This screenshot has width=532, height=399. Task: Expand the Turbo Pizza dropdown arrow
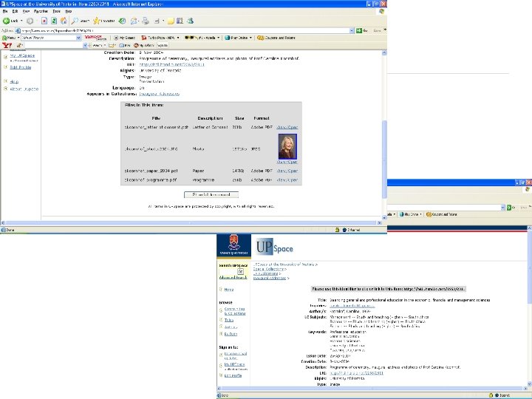pyautogui.click(x=178, y=38)
